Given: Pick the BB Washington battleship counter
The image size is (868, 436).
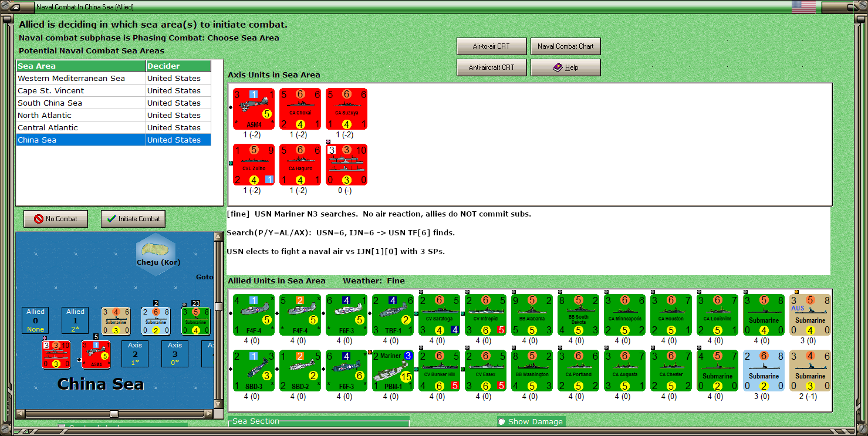Looking at the screenshot, I should pos(532,370).
